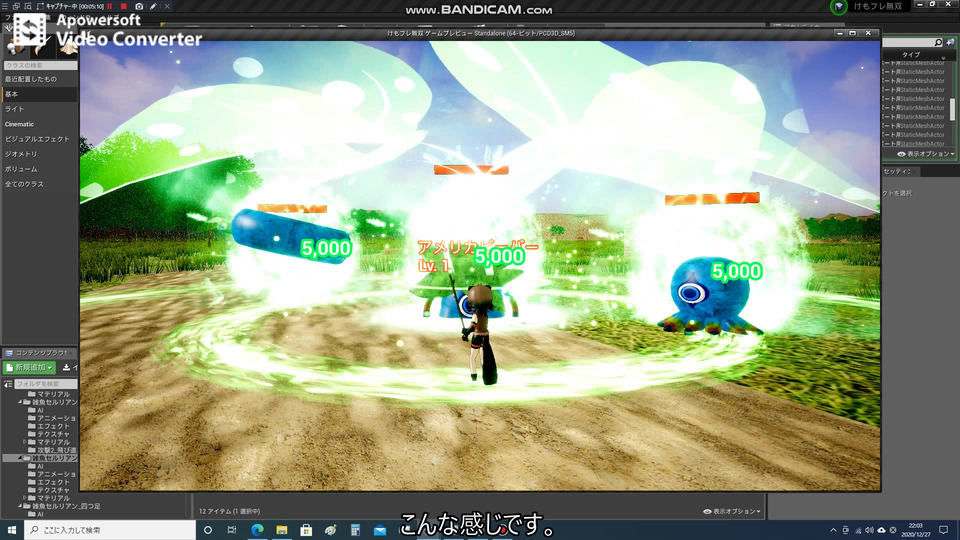The width and height of the screenshot is (960, 540).
Task: Open Microsoft Store from taskbar
Action: (306, 530)
